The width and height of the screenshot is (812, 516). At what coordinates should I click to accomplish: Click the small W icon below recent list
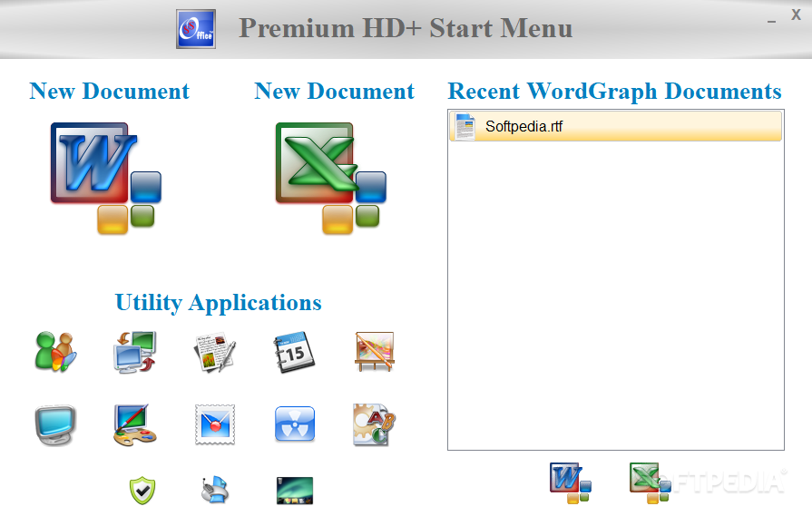(x=571, y=482)
